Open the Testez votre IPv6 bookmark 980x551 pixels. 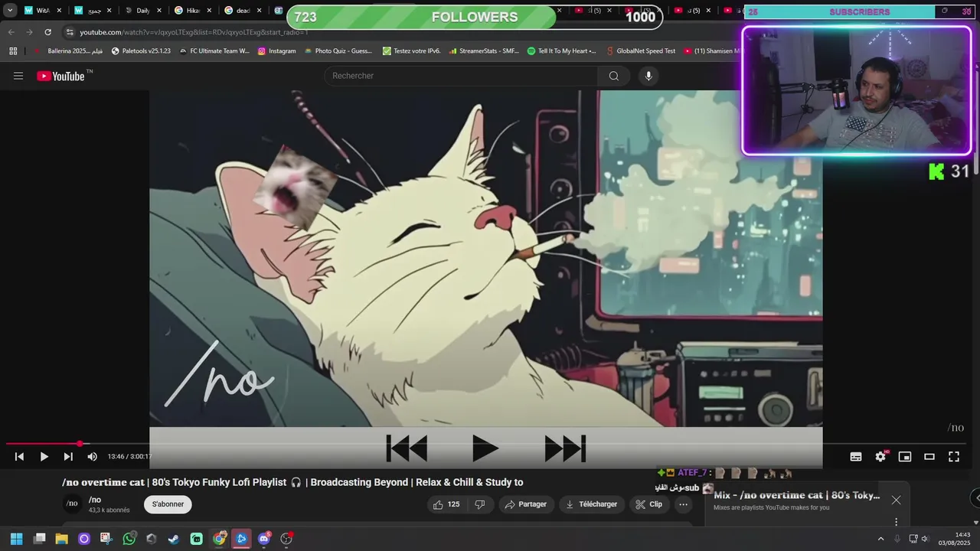[412, 51]
